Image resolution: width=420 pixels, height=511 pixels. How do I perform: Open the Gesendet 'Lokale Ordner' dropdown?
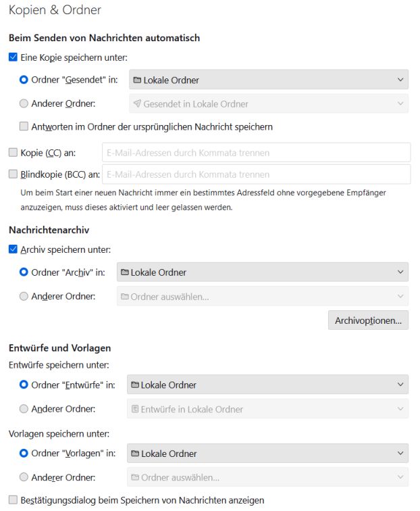pos(268,80)
